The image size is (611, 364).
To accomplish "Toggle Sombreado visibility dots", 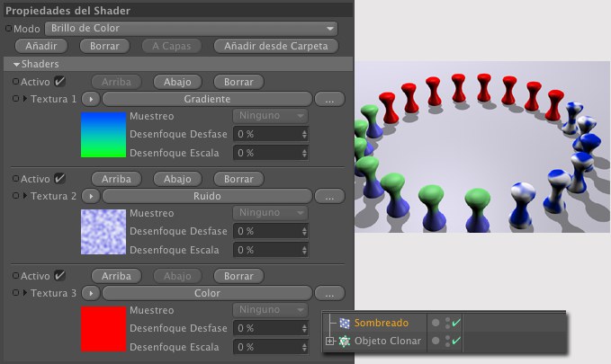I will [448, 323].
